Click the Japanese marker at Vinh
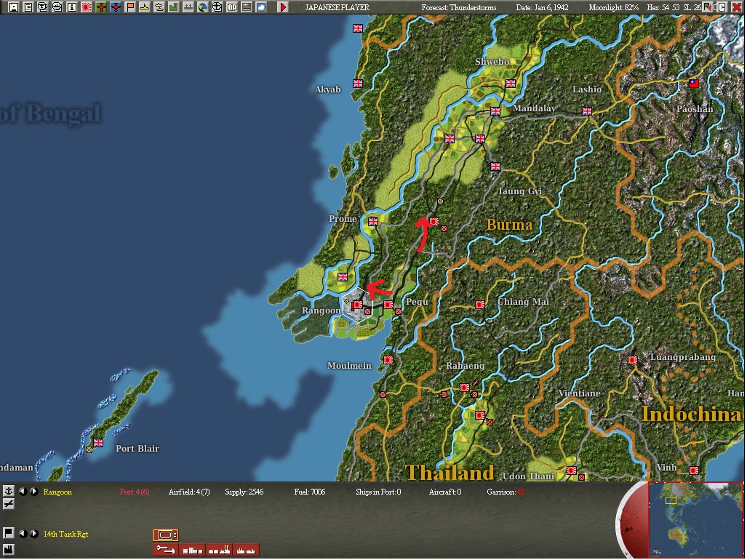747x560 pixels. click(x=694, y=471)
